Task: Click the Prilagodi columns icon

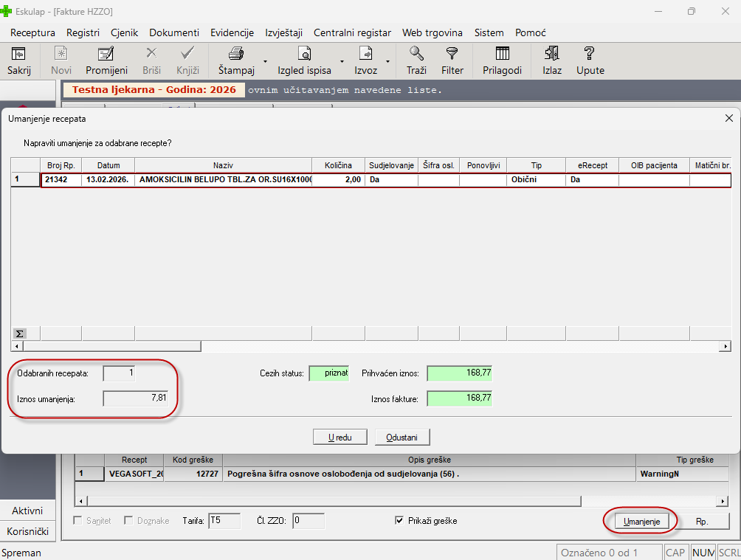Action: [502, 54]
